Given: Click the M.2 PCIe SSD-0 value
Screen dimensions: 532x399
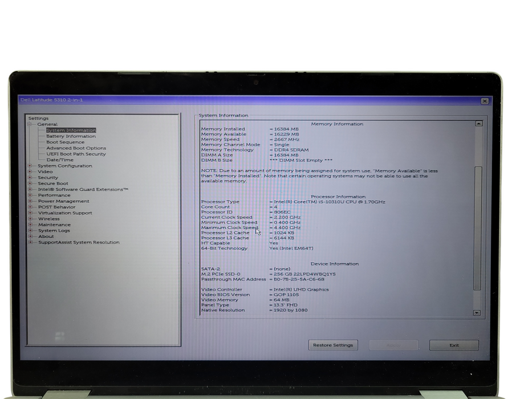Looking at the screenshot, I should tap(304, 274).
